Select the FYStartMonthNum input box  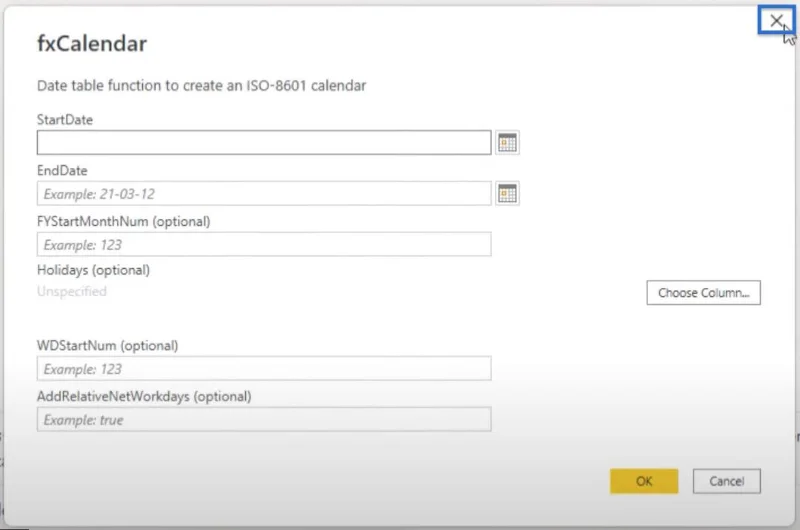click(264, 244)
